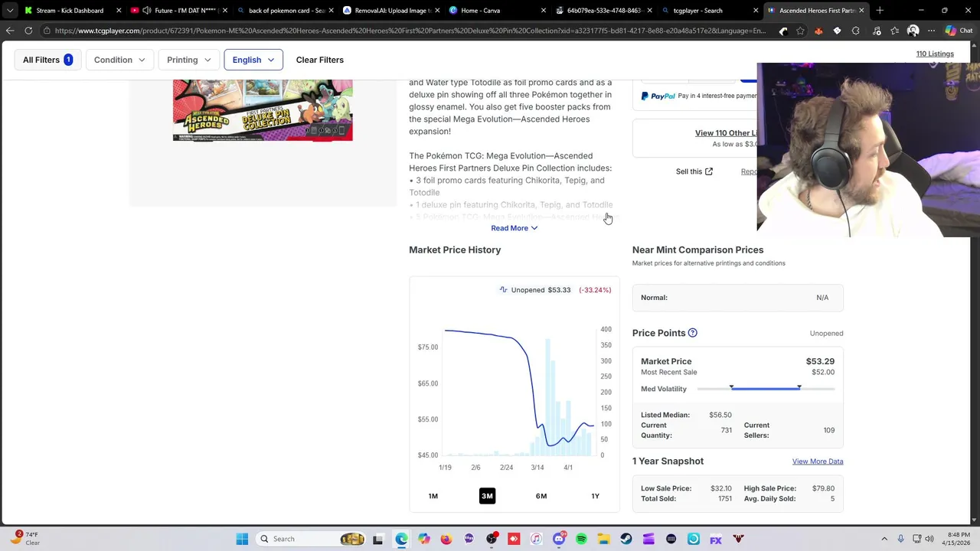Screen dimensions: 980x551
Task: Open the Condition filter dropdown
Action: [x=119, y=60]
